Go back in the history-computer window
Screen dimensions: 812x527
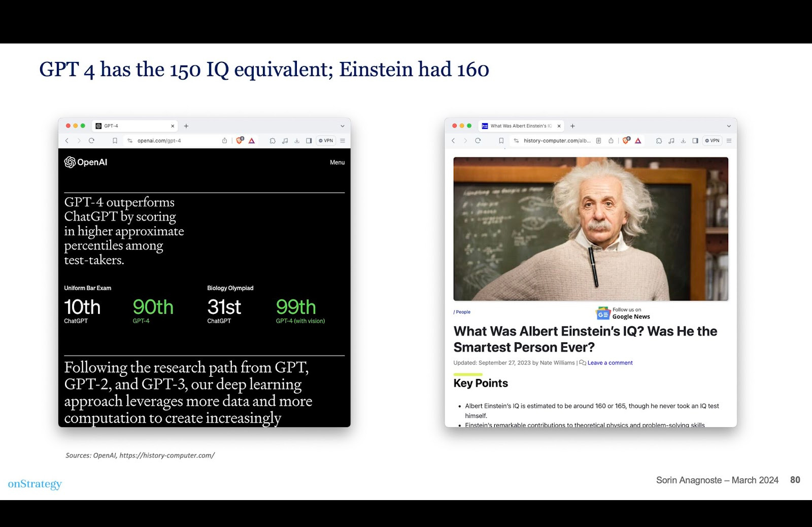coord(453,141)
